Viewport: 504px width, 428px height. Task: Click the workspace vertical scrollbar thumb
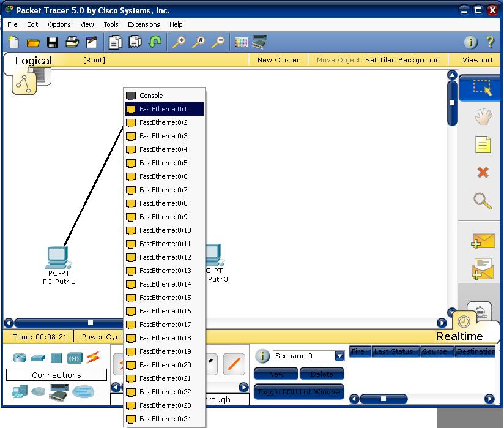(452, 103)
